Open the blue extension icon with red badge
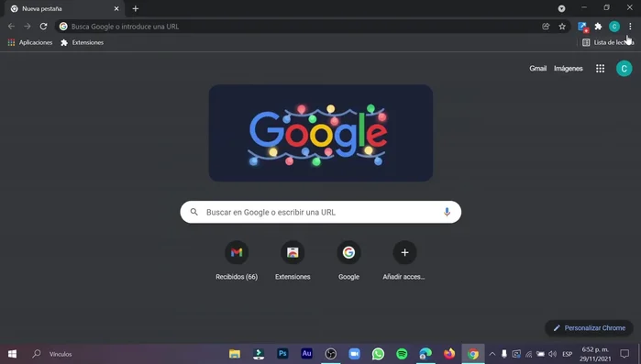The image size is (641, 364). point(582,27)
